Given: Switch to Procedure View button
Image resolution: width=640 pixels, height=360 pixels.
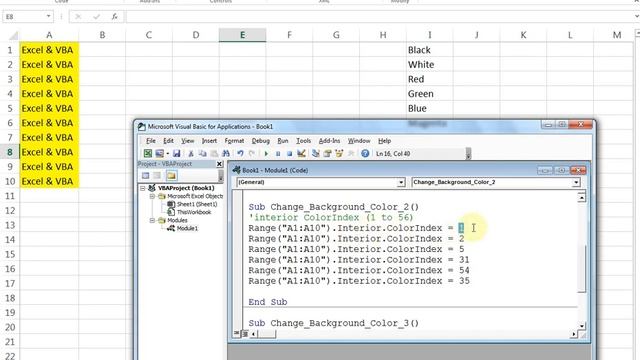Looking at the screenshot, I should [x=237, y=334].
